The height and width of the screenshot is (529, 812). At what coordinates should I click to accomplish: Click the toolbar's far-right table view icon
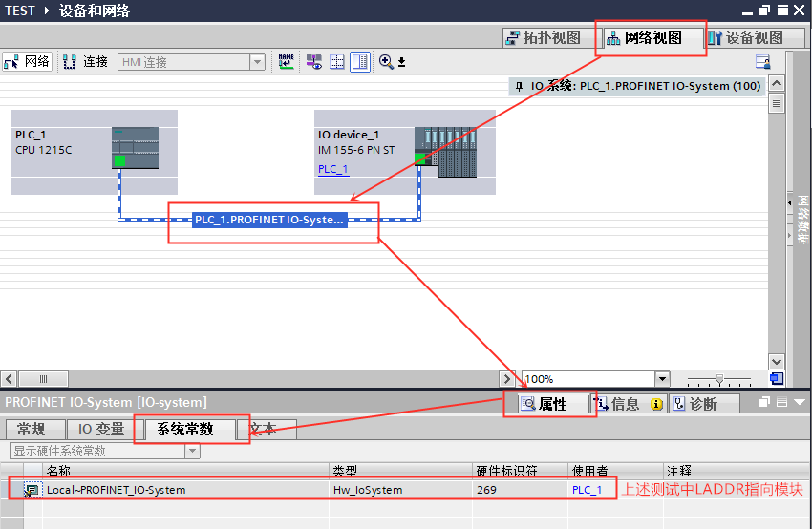pos(763,62)
